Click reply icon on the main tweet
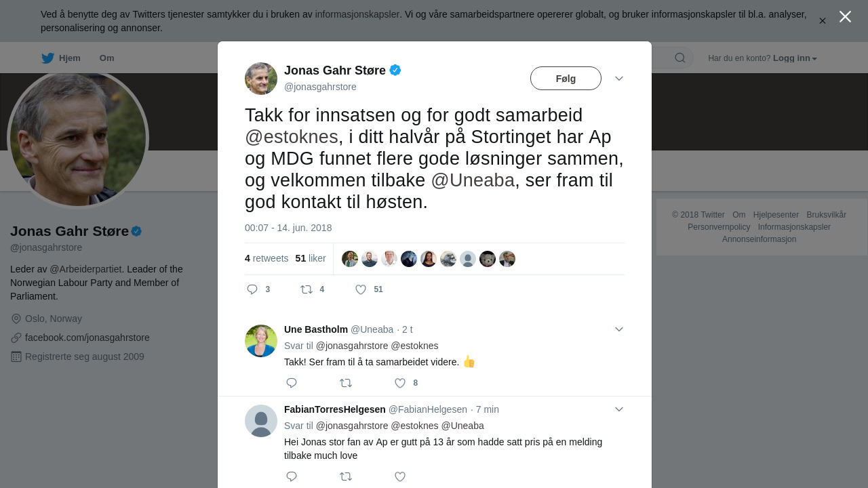Viewport: 868px width, 488px height. pos(252,289)
